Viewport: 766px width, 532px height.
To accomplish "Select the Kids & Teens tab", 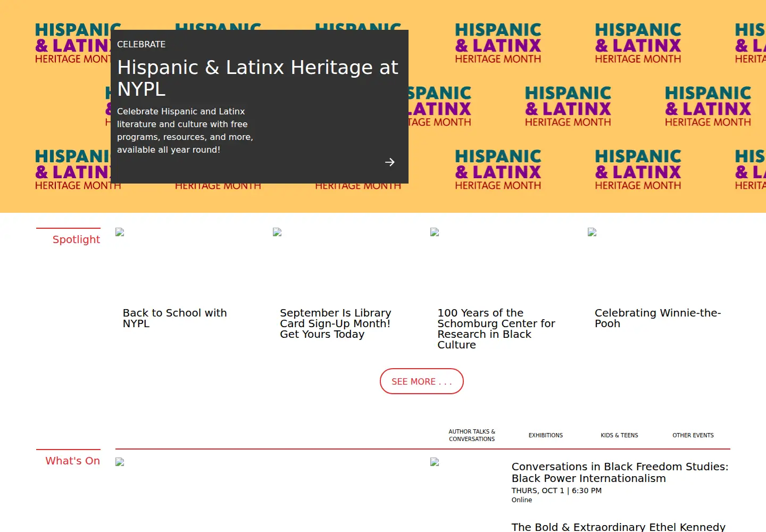I will point(619,435).
